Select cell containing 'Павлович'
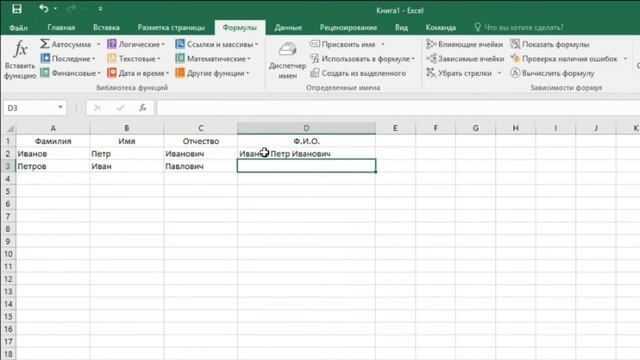640x360 pixels. pyautogui.click(x=200, y=166)
